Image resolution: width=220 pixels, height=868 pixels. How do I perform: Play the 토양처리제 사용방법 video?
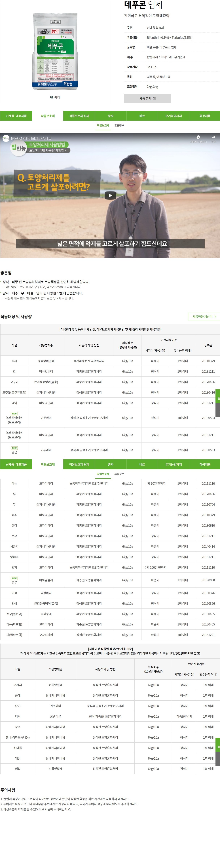(x=110, y=195)
